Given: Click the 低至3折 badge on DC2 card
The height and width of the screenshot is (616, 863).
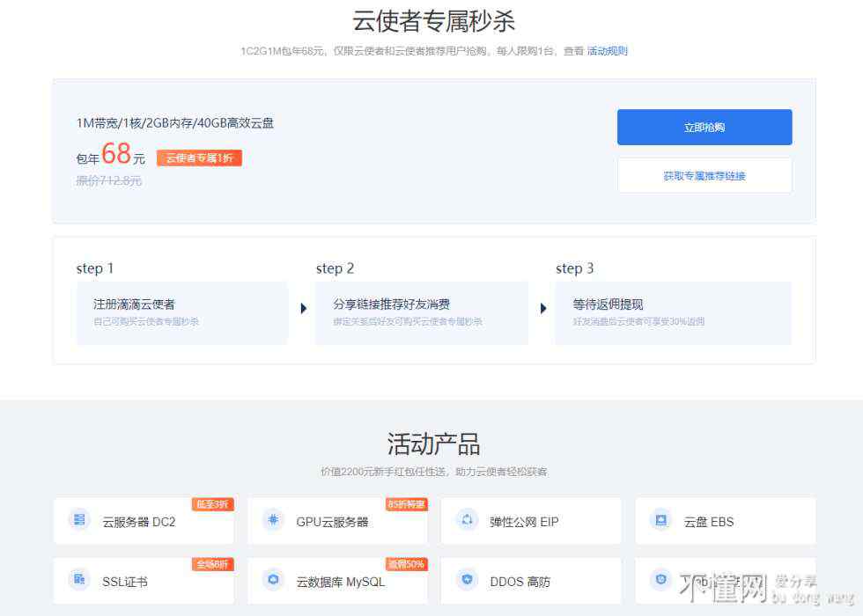Looking at the screenshot, I should (x=212, y=504).
